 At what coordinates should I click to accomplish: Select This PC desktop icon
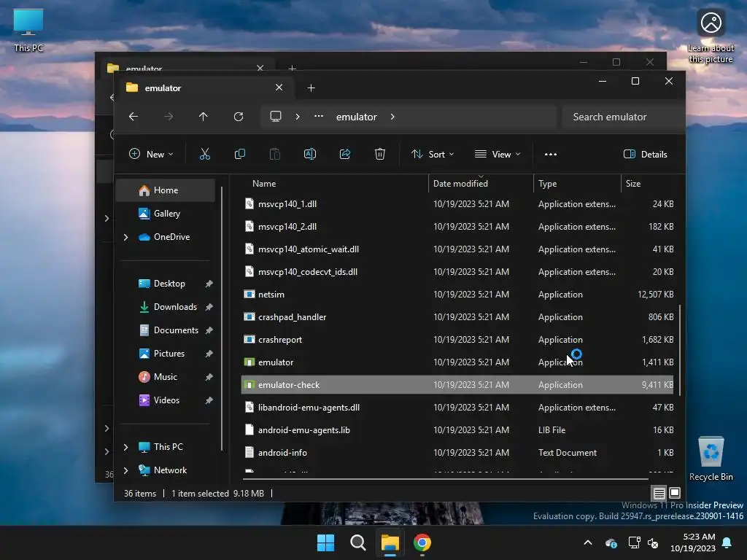[x=28, y=31]
